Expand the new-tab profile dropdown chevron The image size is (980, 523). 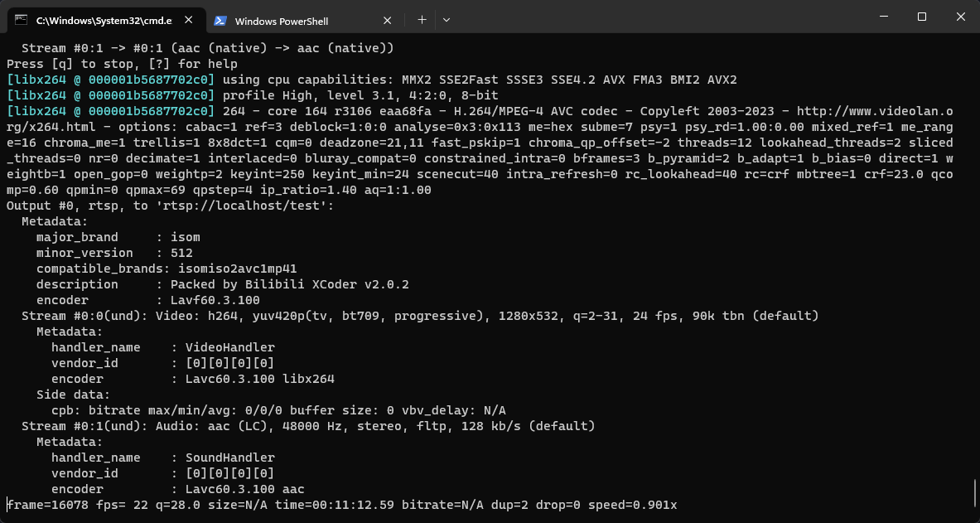(x=447, y=20)
